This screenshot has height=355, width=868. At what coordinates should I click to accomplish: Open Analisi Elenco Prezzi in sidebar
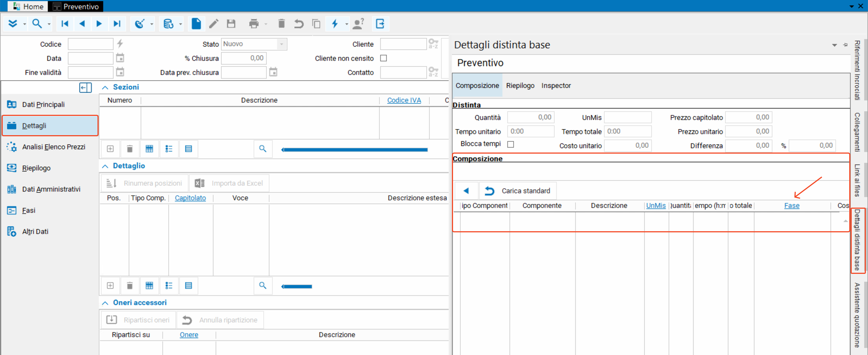tap(50, 147)
